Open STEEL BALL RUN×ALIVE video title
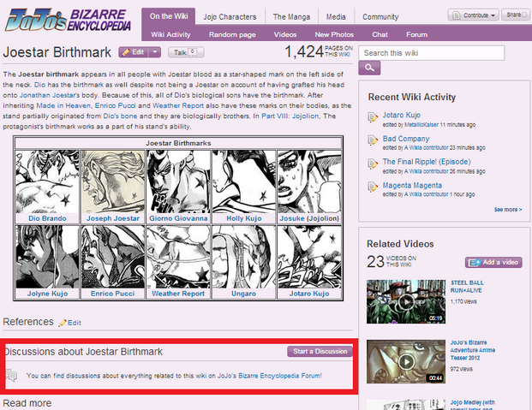The width and height of the screenshot is (532, 410). click(x=467, y=287)
